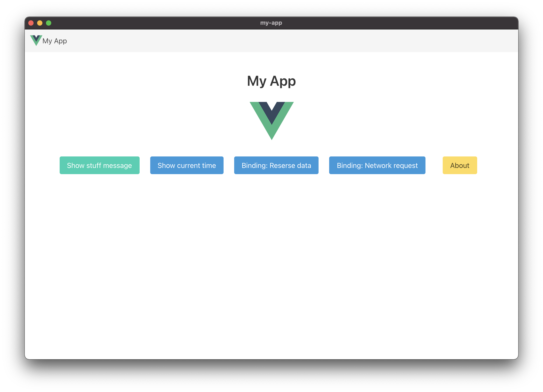Click the word 'App' in large heading

(283, 81)
